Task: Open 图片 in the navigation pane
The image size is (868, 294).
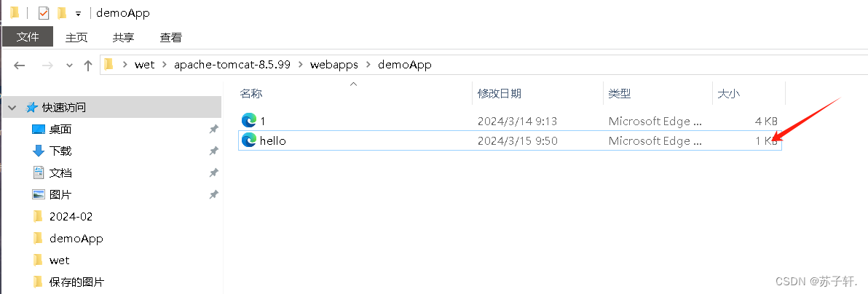Action: pos(60,195)
